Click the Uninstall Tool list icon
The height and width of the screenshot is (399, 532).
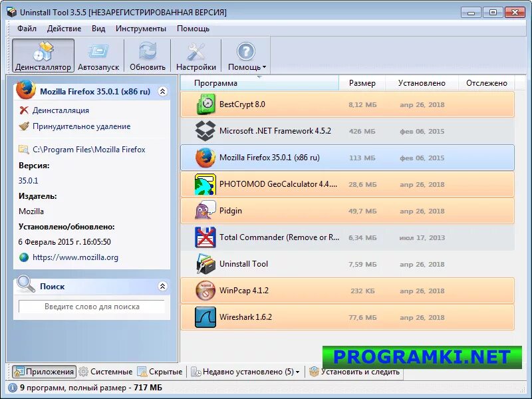pos(205,264)
